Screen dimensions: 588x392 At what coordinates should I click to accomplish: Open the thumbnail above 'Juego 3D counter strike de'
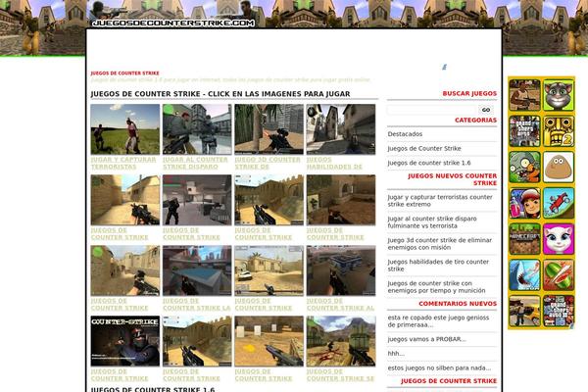(269, 129)
